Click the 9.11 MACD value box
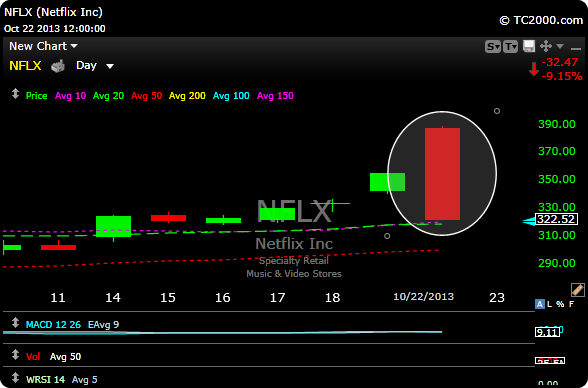 tap(547, 332)
